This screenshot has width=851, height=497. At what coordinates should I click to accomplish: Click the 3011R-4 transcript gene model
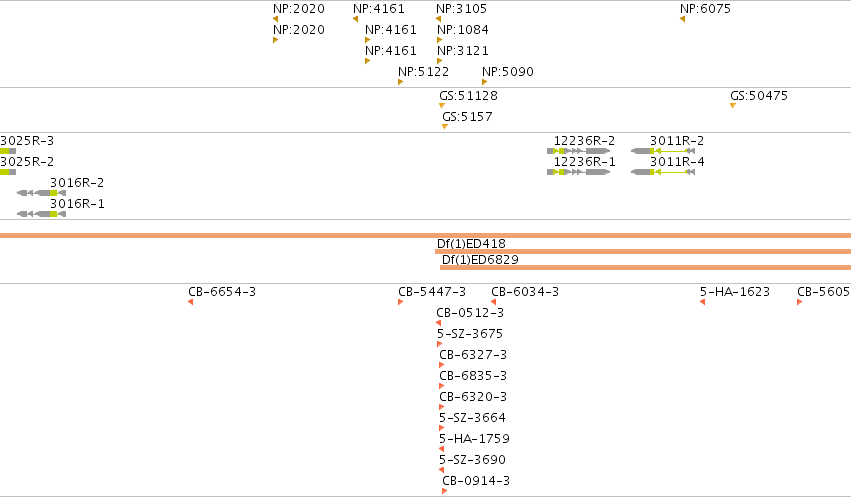[663, 172]
